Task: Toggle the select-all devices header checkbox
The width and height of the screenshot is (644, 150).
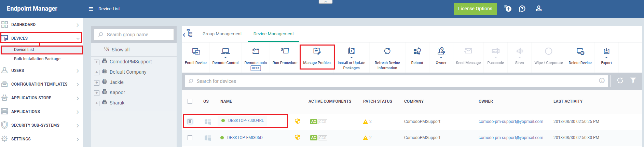Action: pos(190,101)
